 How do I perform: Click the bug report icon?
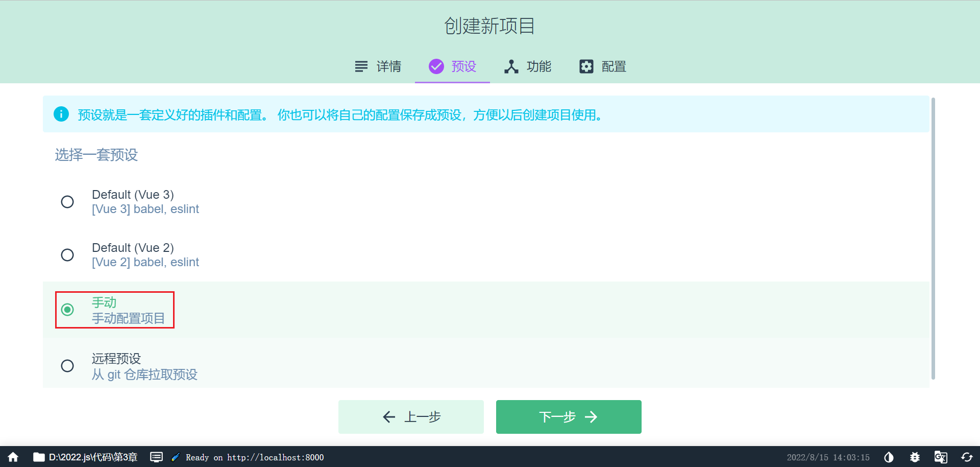[915, 457]
